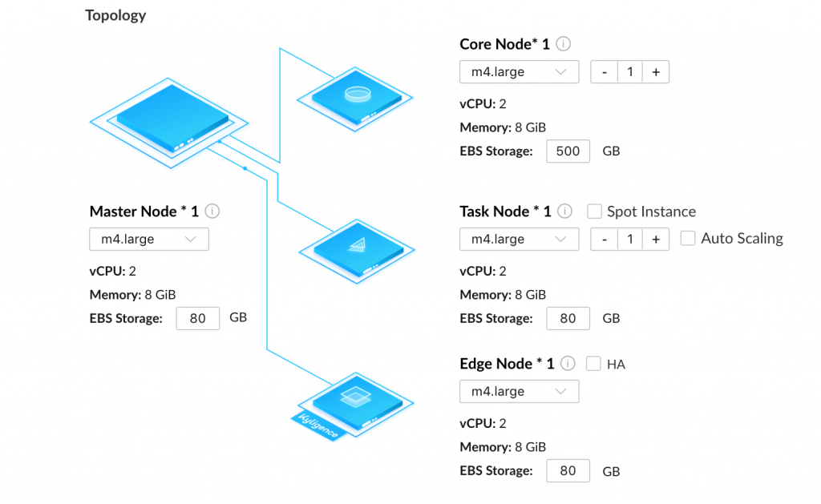Open Core Node instance type dropdown
This screenshot has width=821, height=504.
519,71
